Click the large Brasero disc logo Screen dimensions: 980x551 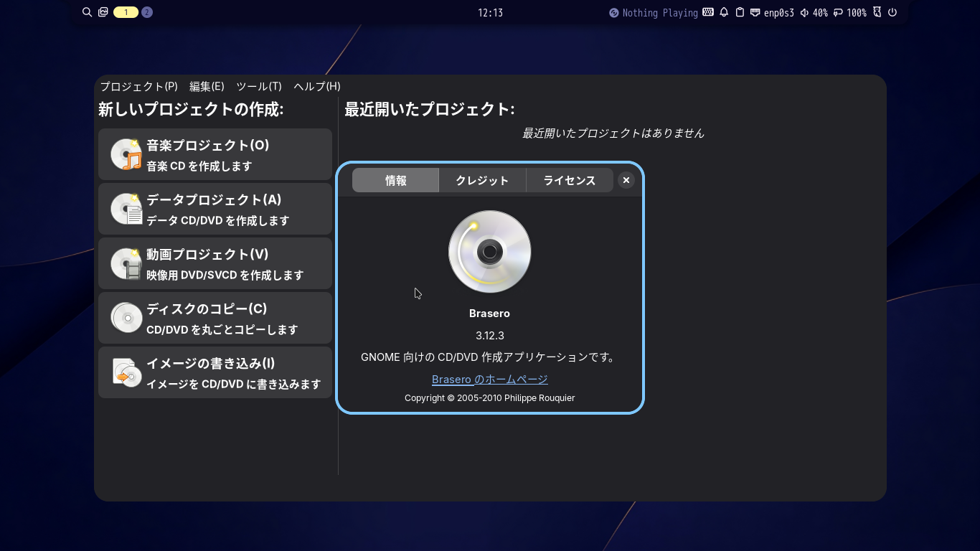click(490, 252)
